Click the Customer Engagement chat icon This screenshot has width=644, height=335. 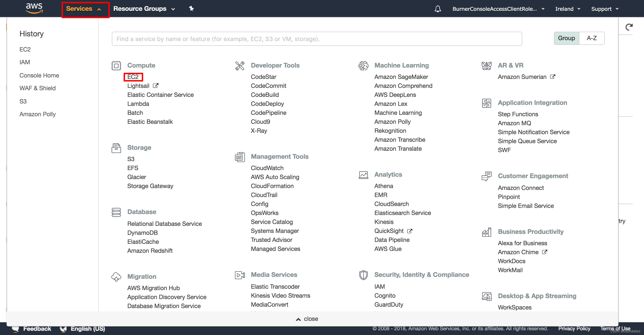pyautogui.click(x=486, y=176)
